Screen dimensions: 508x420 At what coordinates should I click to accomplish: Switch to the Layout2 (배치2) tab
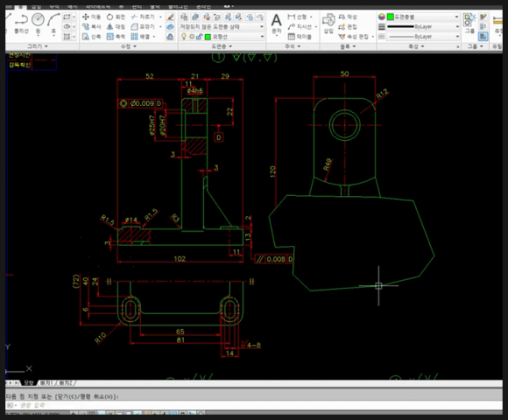pos(66,383)
